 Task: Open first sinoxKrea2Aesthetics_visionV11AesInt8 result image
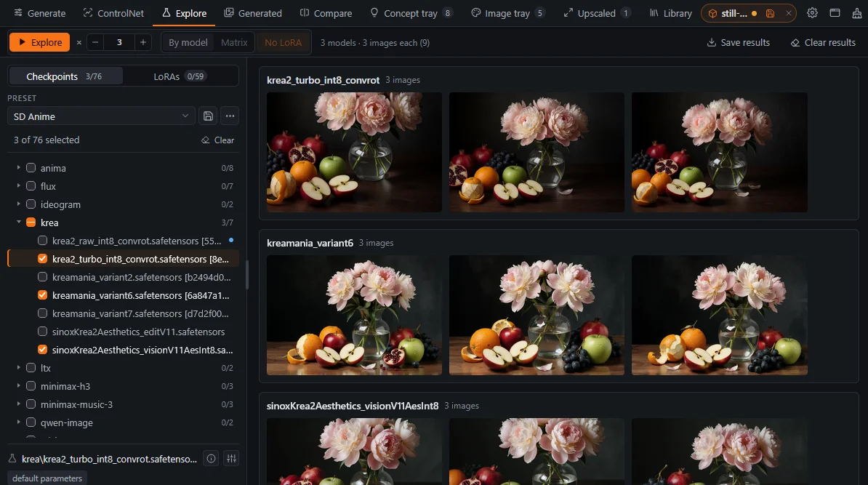354,452
